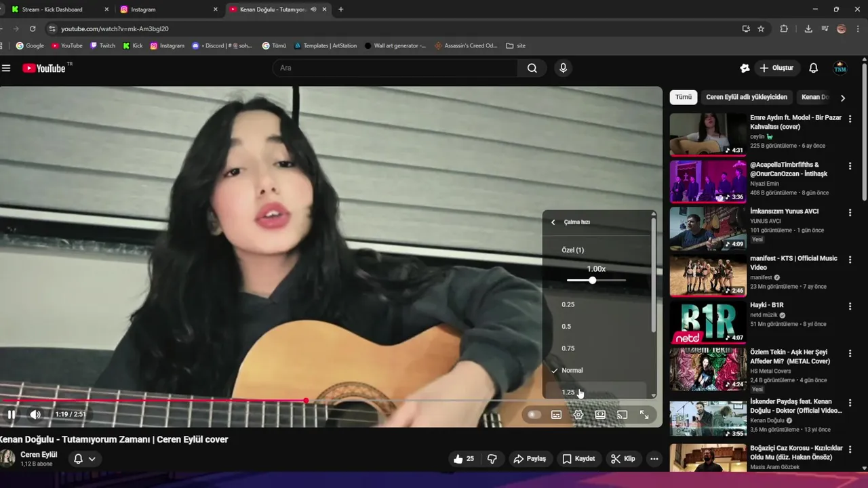Screen dimensions: 868x488
Task: Pause the video with the pause button
Action: pos(12,414)
